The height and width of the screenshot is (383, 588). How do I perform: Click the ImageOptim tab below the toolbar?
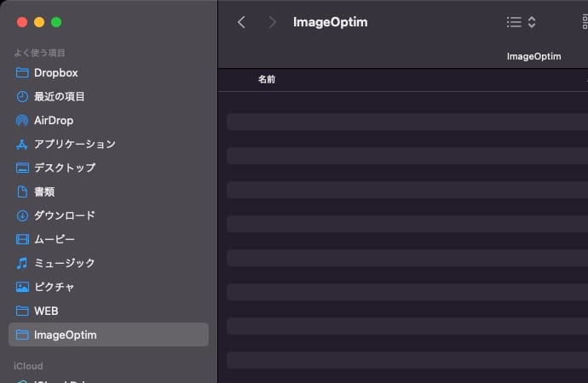(533, 57)
